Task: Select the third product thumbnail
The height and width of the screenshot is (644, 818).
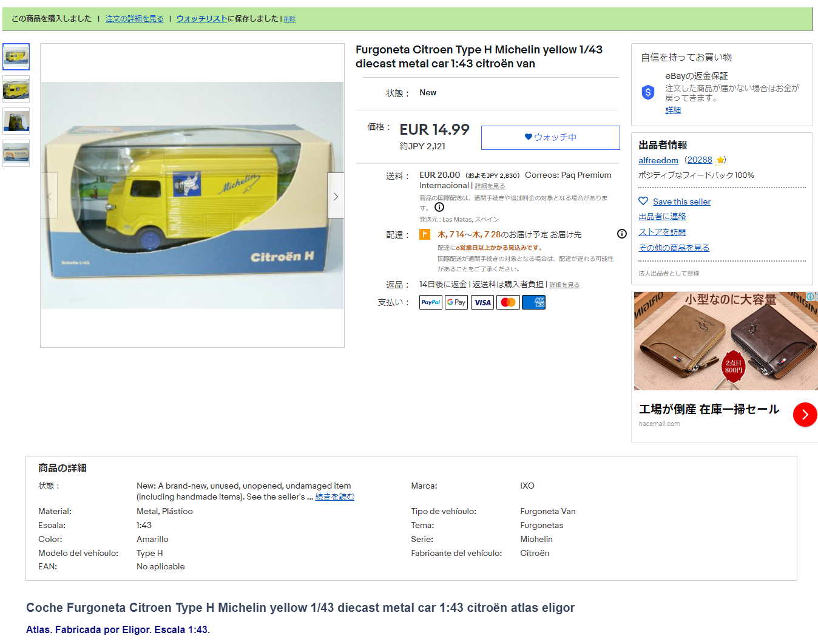Action: pos(16,121)
